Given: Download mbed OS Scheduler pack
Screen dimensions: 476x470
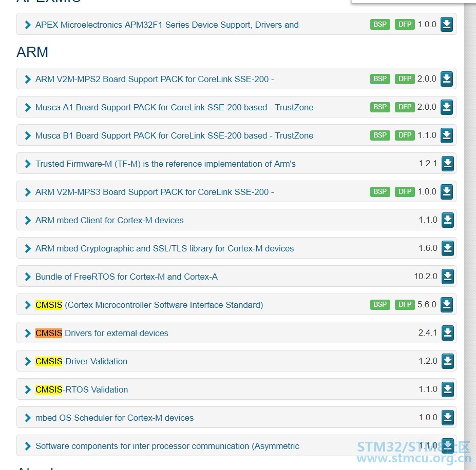Looking at the screenshot, I should pos(447,418).
